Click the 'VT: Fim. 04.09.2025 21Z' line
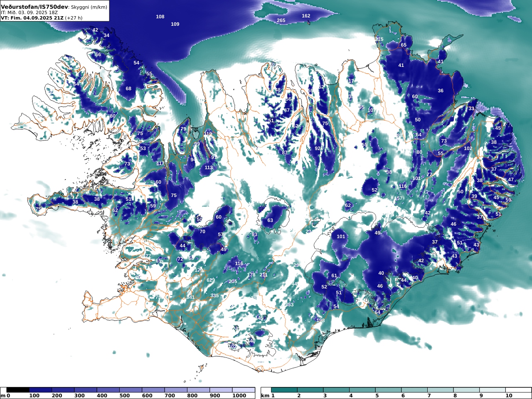This screenshot has height=399, width=532. coord(32,18)
